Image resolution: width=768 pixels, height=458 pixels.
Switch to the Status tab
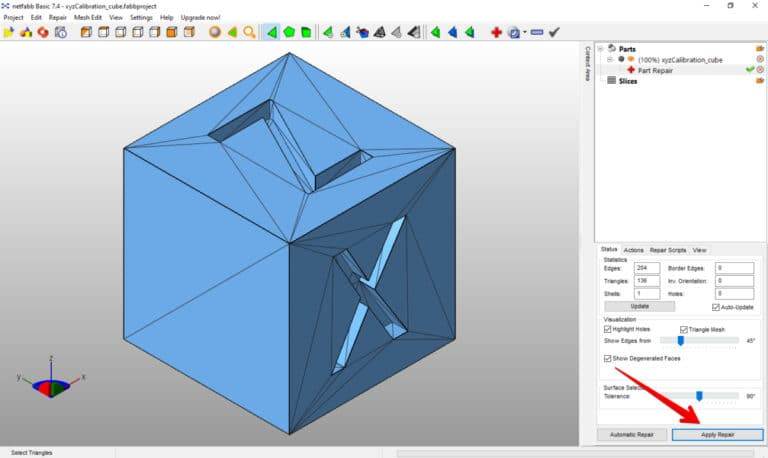(609, 249)
